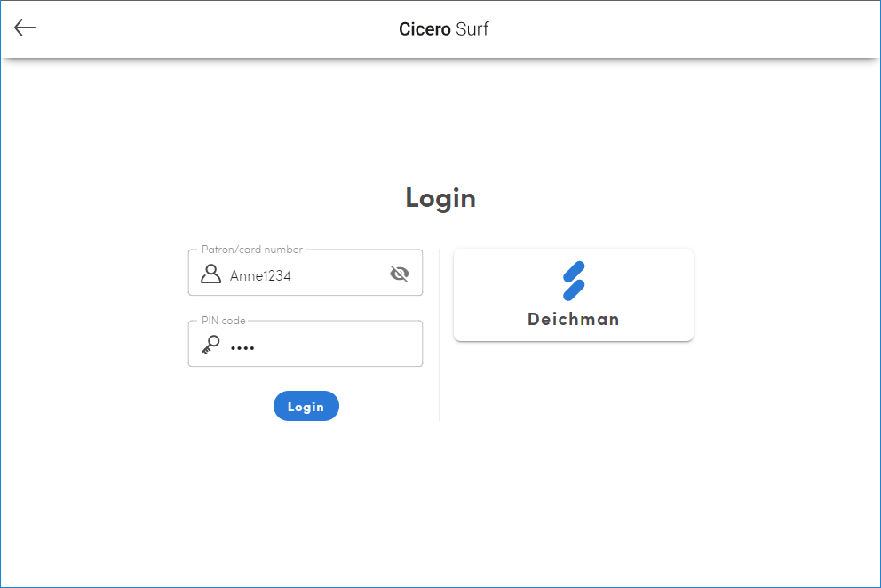Click the Patron/card number label
This screenshot has height=588, width=881.
pyautogui.click(x=251, y=250)
